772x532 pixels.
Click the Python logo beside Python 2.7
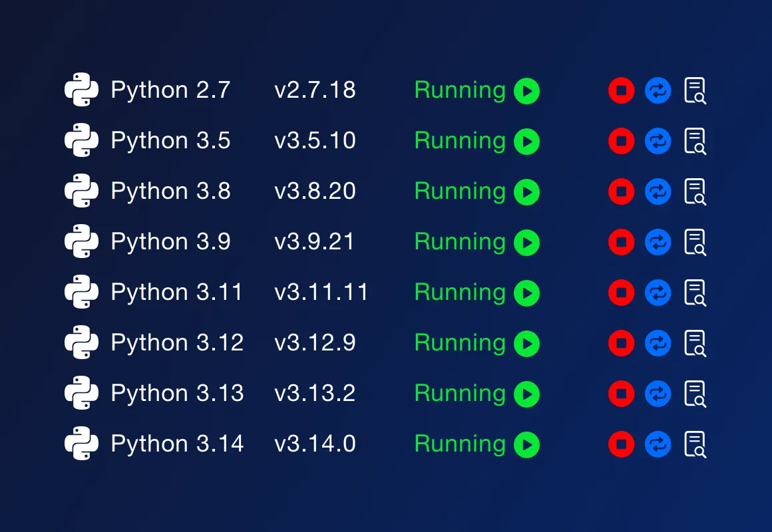[82, 90]
